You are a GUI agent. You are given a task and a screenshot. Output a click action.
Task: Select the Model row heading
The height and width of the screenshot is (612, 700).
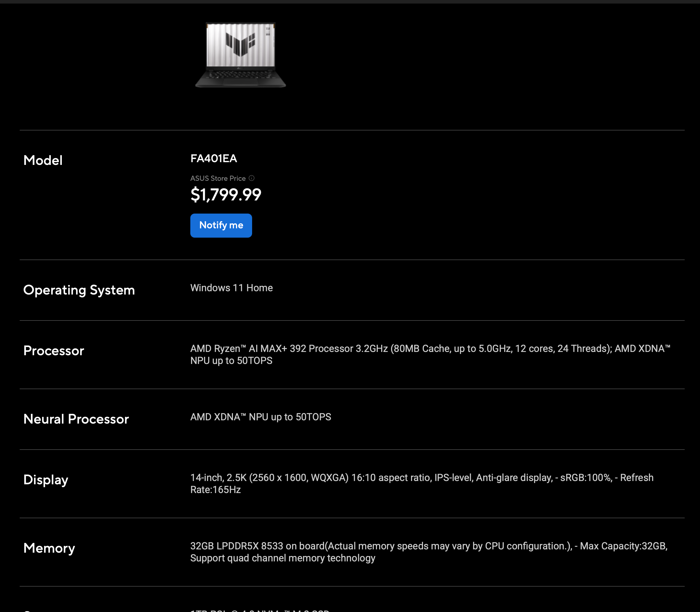click(43, 160)
